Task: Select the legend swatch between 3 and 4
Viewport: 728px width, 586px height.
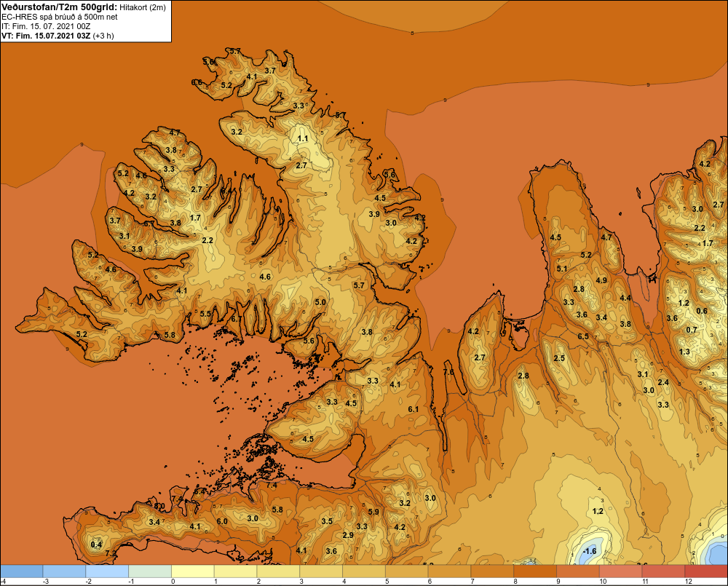Action: coord(321,571)
